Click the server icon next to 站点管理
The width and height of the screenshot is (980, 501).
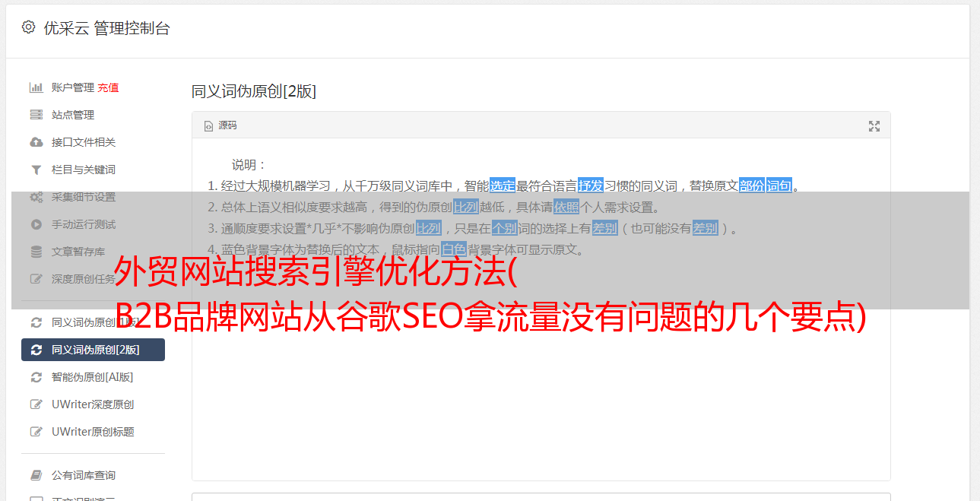[x=36, y=115]
